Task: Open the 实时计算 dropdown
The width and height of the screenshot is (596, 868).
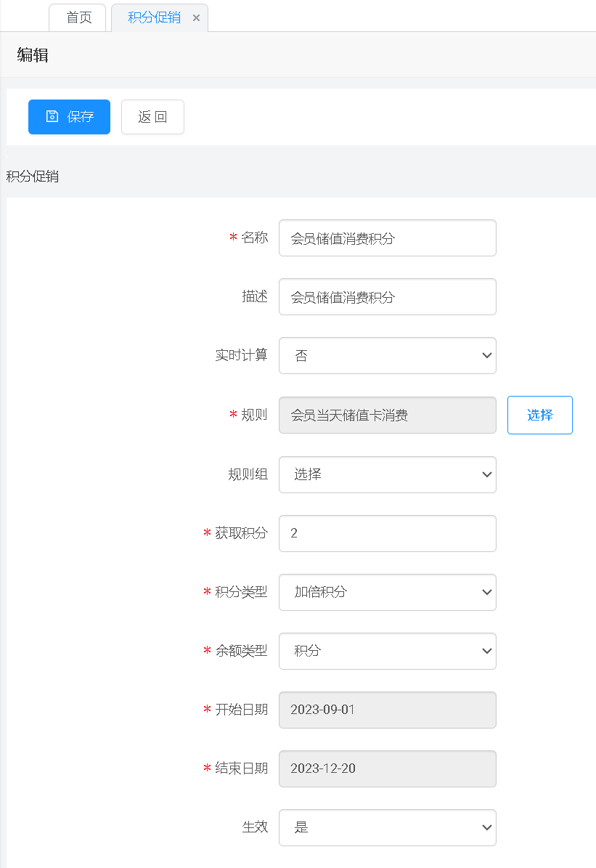Action: pos(388,355)
